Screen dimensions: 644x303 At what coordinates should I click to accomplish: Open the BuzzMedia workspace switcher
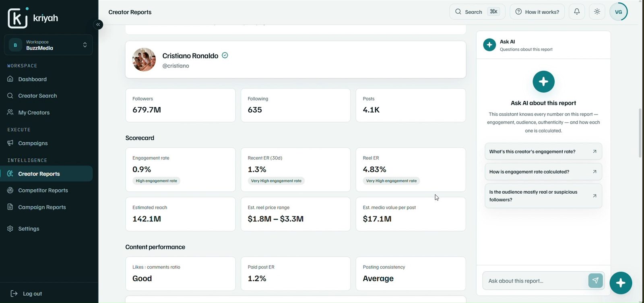(48, 45)
